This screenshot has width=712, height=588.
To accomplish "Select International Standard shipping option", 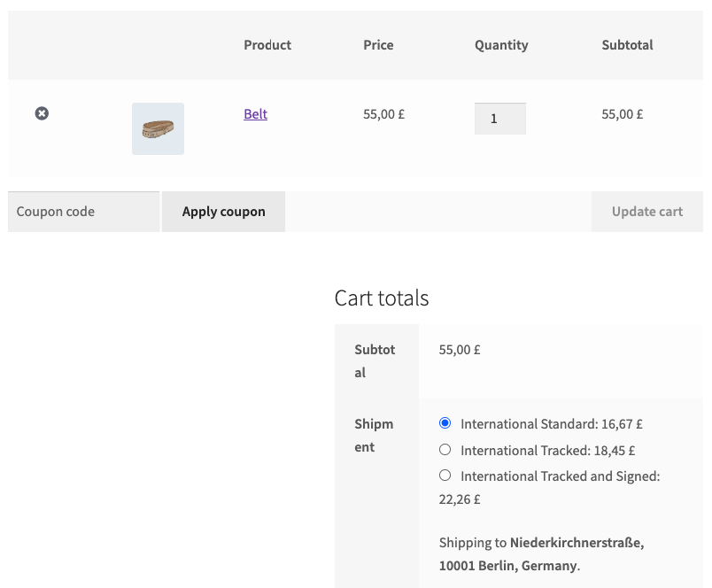I will pyautogui.click(x=445, y=423).
